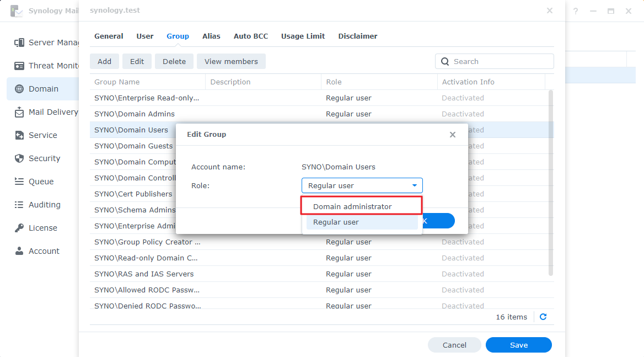The image size is (644, 357).
Task: Open the Security section
Action: [44, 158]
